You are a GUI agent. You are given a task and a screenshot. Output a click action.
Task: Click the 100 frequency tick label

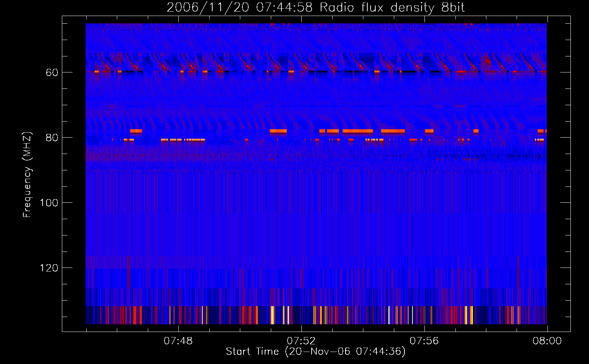pos(49,203)
